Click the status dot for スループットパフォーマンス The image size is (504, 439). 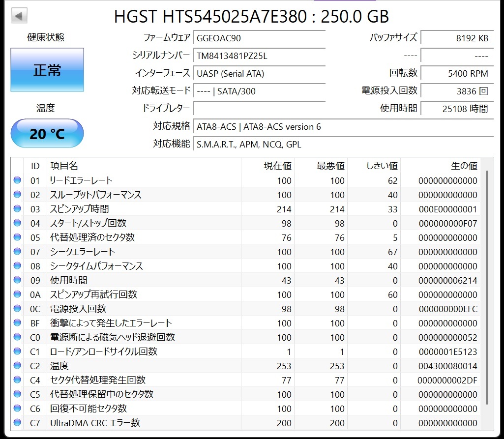coord(17,194)
